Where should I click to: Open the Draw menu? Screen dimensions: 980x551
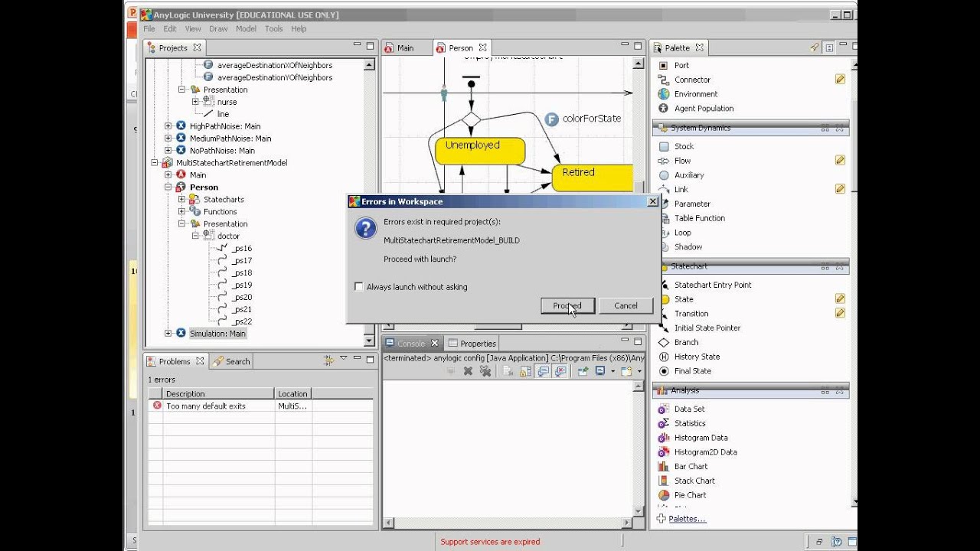(x=218, y=29)
